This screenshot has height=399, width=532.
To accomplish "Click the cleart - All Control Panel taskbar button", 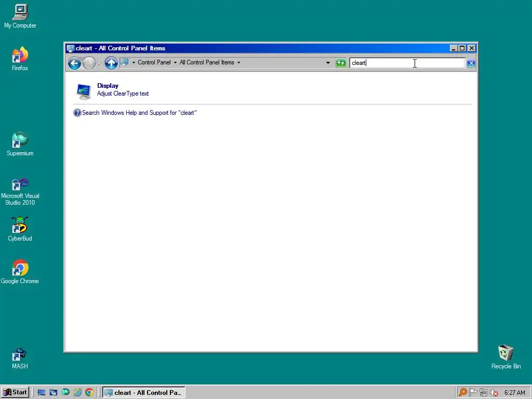I will [144, 393].
